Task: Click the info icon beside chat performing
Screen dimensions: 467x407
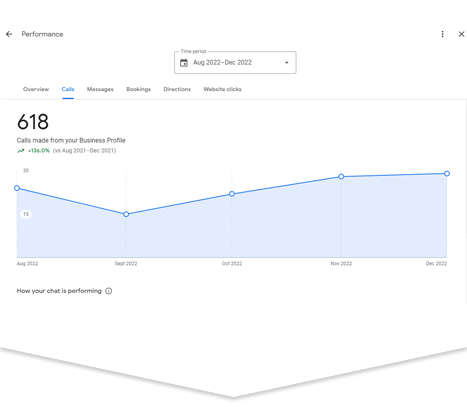Action: [109, 291]
